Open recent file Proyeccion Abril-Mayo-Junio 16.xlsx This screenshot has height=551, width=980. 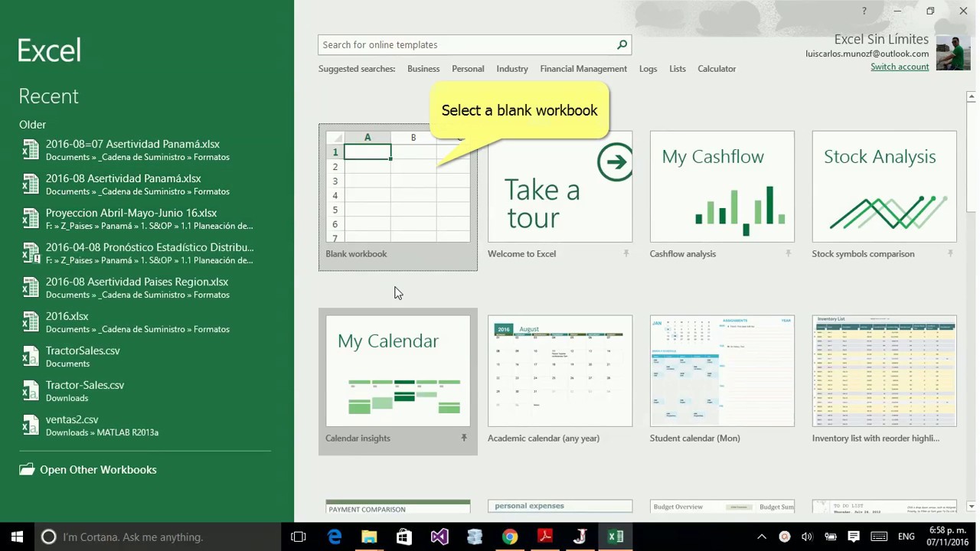coord(147,219)
